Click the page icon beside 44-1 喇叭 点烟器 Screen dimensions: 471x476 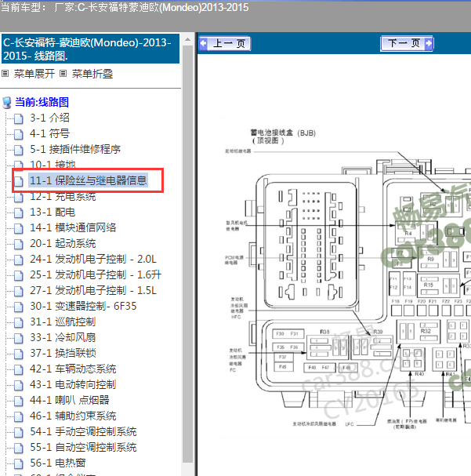(x=19, y=401)
